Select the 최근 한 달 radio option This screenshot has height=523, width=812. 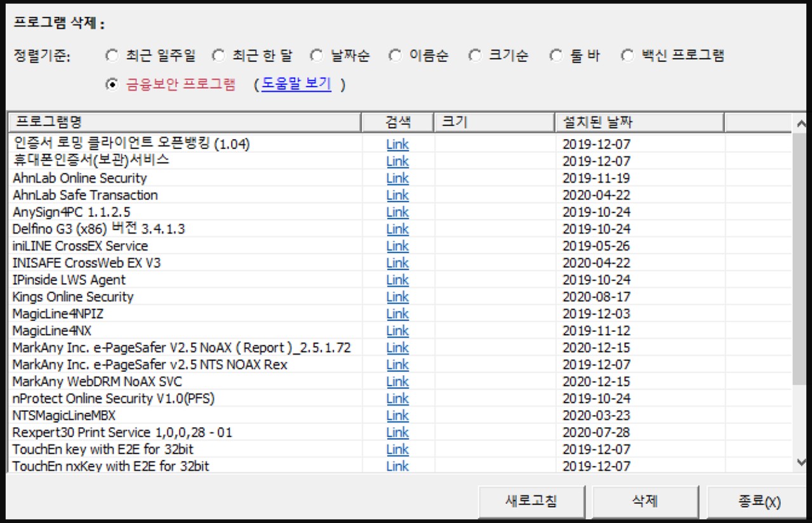(218, 56)
